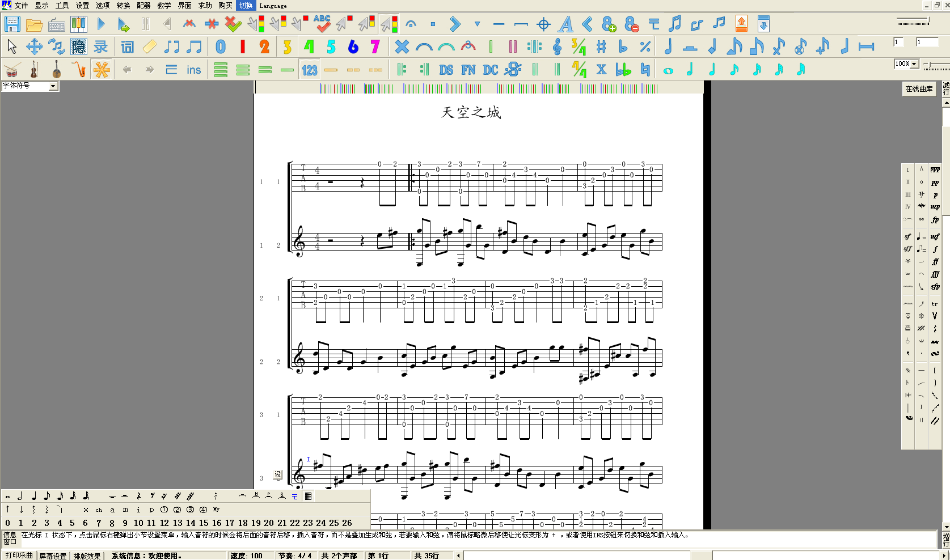Choose the drum instrument icon

[x=12, y=70]
